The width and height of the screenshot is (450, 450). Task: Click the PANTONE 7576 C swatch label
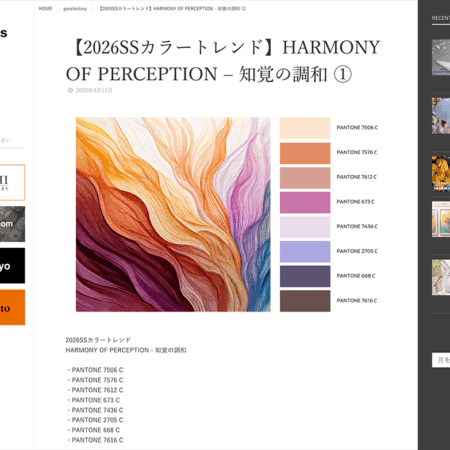(357, 152)
